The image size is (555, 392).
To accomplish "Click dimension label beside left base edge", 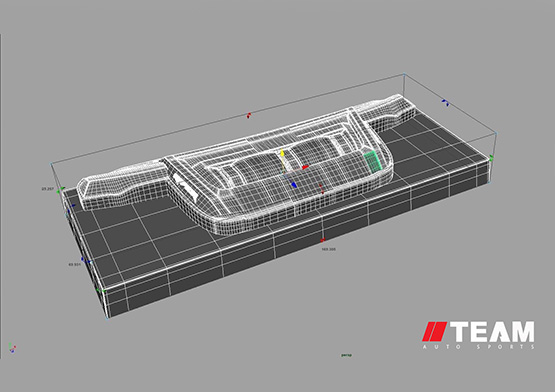I will coord(74,264).
